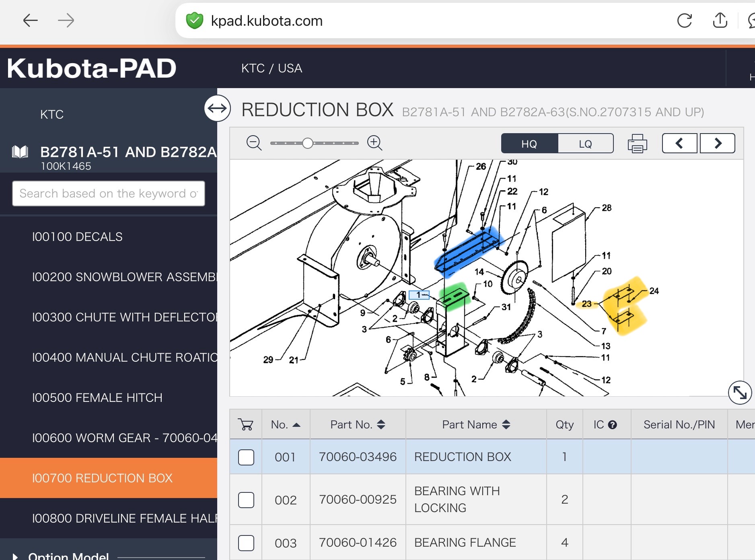Viewport: 755px width, 560px height.
Task: Expand diagram to fullscreen view
Action: [x=740, y=392]
